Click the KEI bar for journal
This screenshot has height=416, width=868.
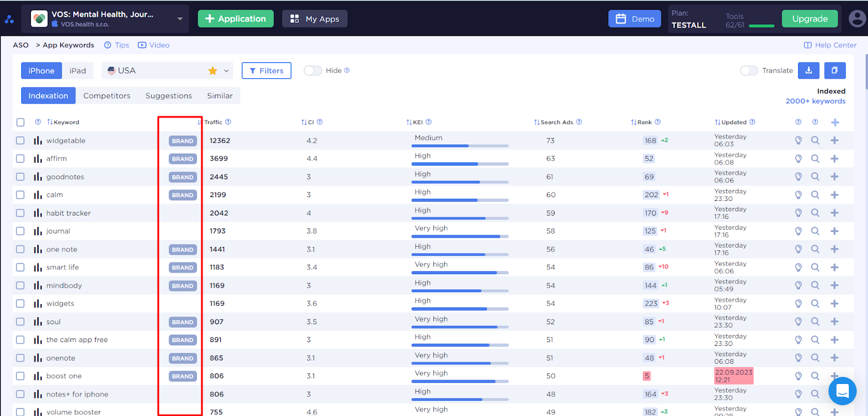[460, 237]
